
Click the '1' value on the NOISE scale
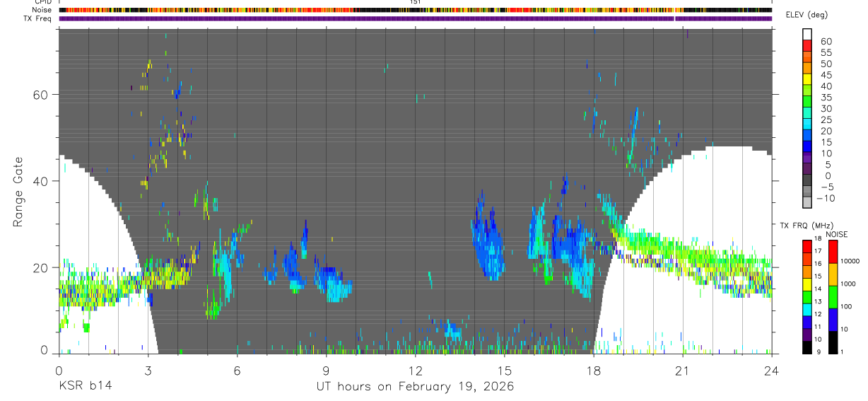(x=843, y=351)
